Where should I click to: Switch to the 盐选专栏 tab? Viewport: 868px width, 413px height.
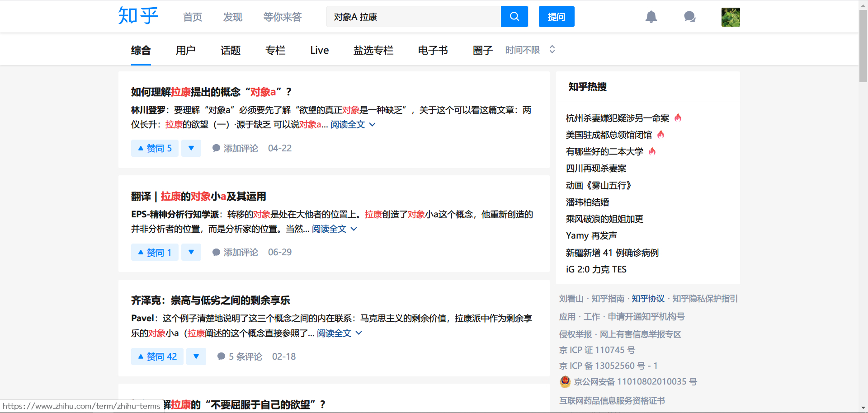tap(373, 50)
